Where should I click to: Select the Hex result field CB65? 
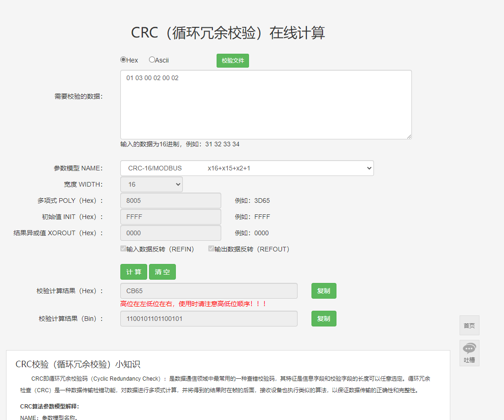point(209,291)
